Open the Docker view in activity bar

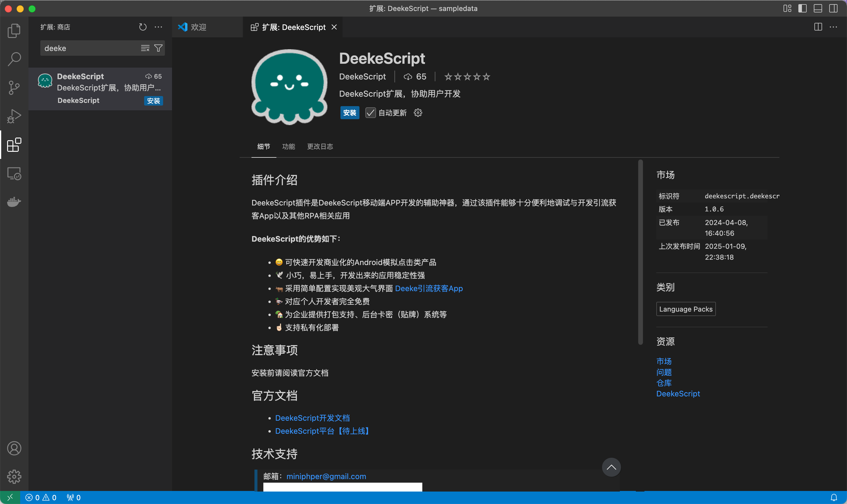14,202
